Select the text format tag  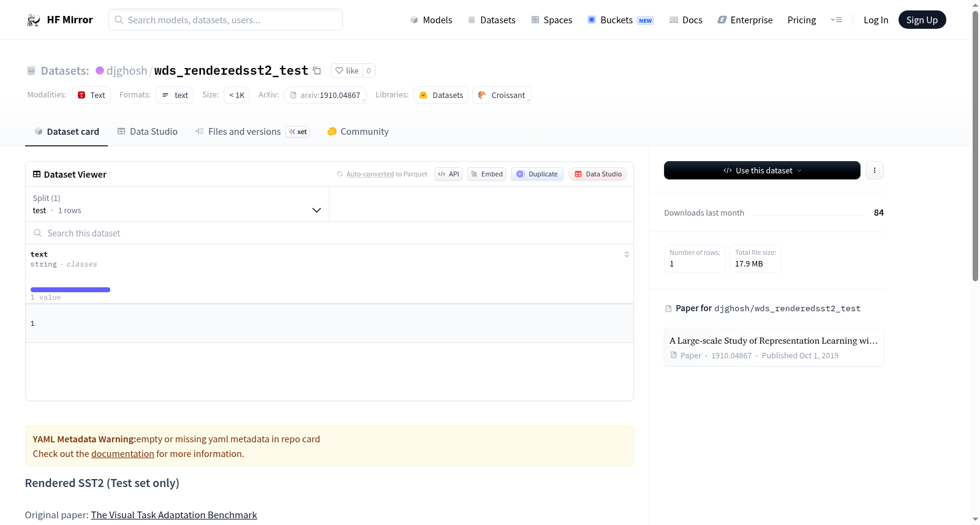pyautogui.click(x=175, y=95)
